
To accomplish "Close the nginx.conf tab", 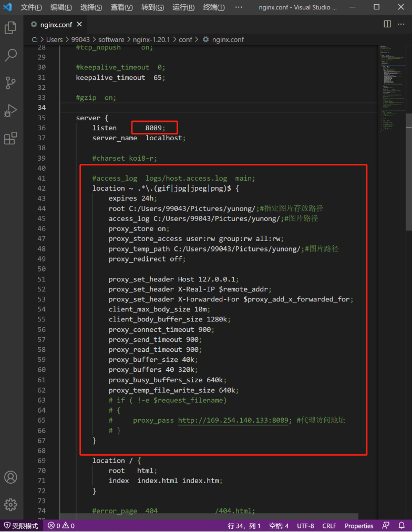I will click(79, 24).
